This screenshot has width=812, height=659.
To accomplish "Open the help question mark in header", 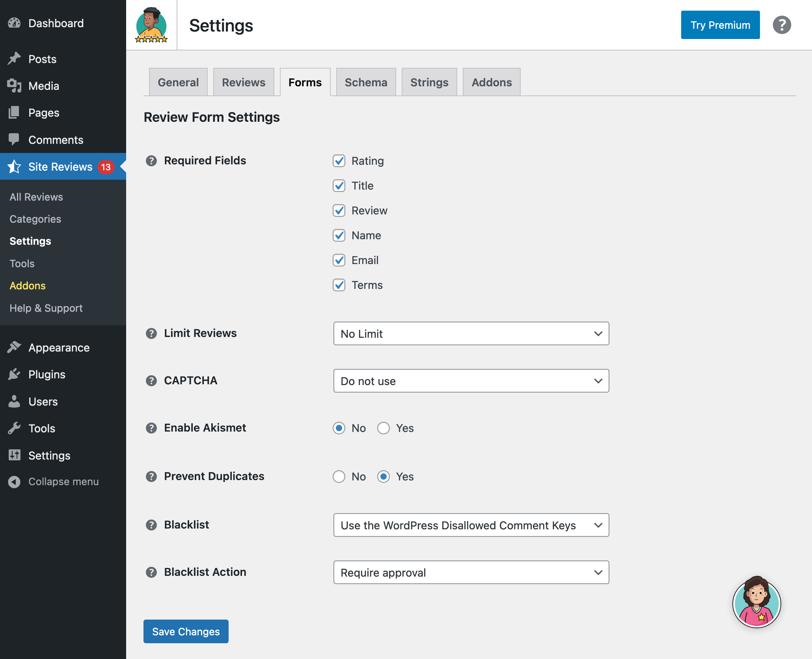I will point(782,25).
